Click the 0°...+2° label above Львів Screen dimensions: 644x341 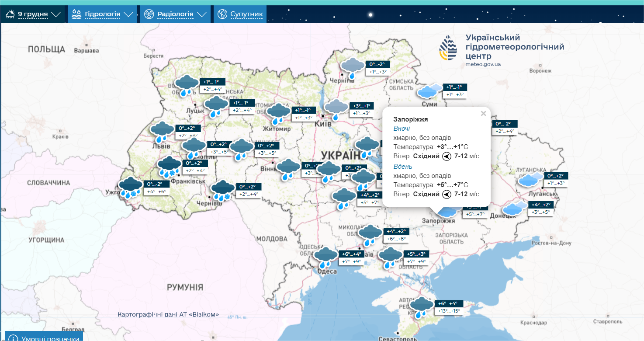pos(188,129)
